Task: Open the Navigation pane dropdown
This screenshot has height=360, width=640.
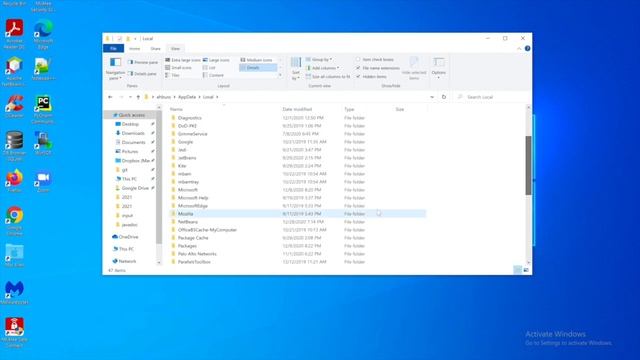Action: point(115,69)
